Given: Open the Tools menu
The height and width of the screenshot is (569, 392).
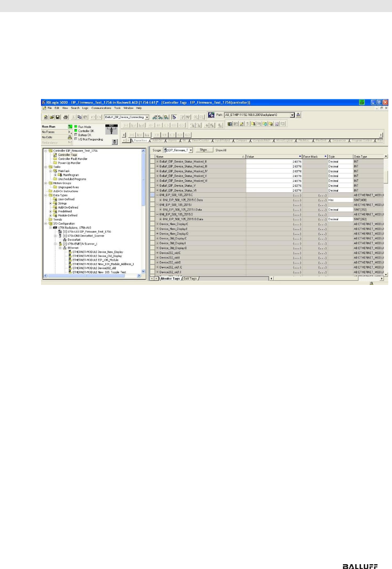Looking at the screenshot, I should coord(117,108).
